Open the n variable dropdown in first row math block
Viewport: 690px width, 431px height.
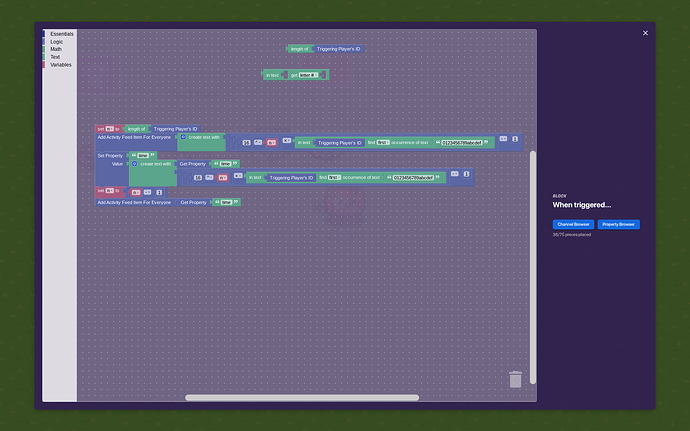(272, 143)
